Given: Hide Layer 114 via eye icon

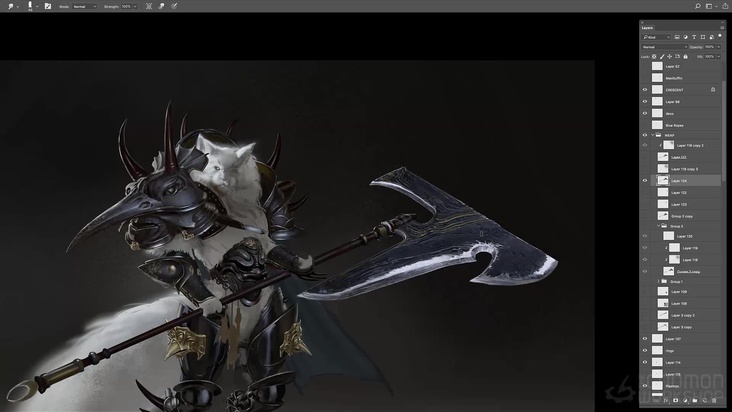Looking at the screenshot, I should pyautogui.click(x=645, y=362).
